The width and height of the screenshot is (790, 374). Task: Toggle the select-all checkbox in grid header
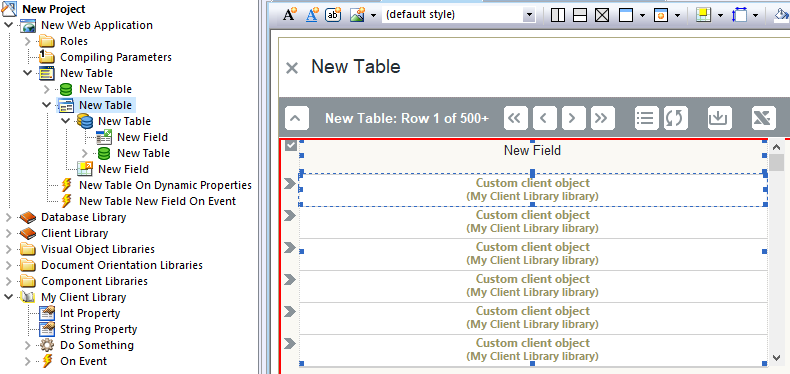click(x=291, y=146)
